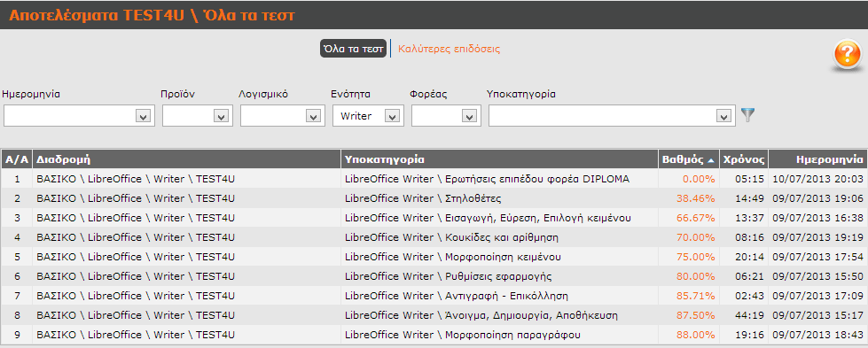This screenshot has height=348, width=868.
Task: Expand the Λογισμικό dropdown
Action: pos(312,116)
